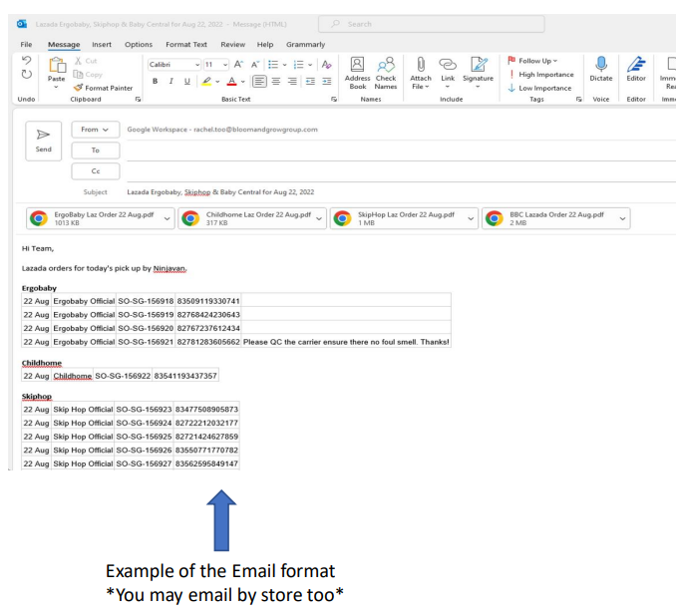Toggle Underline formatting
The height and width of the screenshot is (616, 676).
187,81
